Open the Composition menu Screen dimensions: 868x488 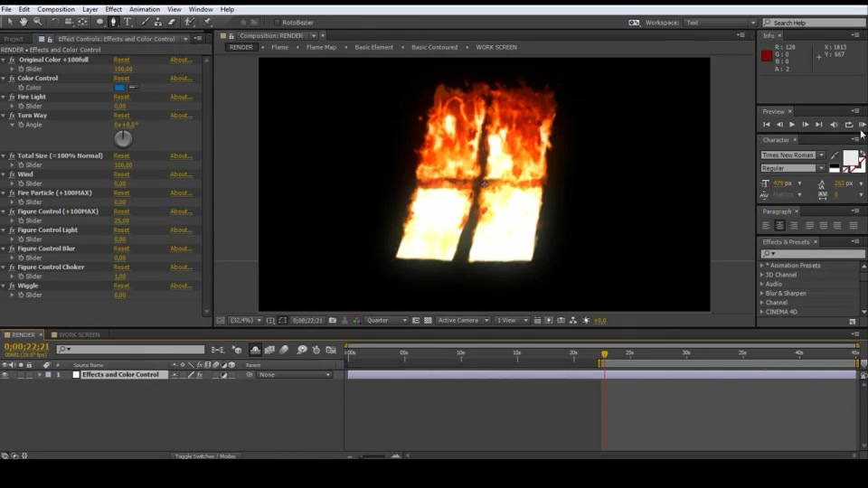[x=56, y=9]
